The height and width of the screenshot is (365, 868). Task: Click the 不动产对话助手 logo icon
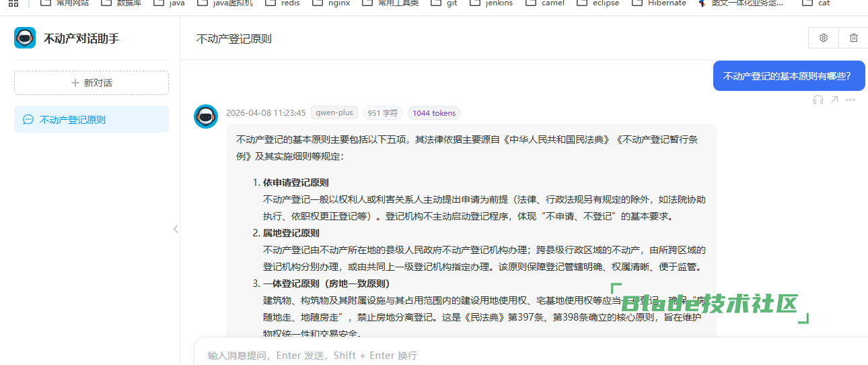click(x=25, y=38)
